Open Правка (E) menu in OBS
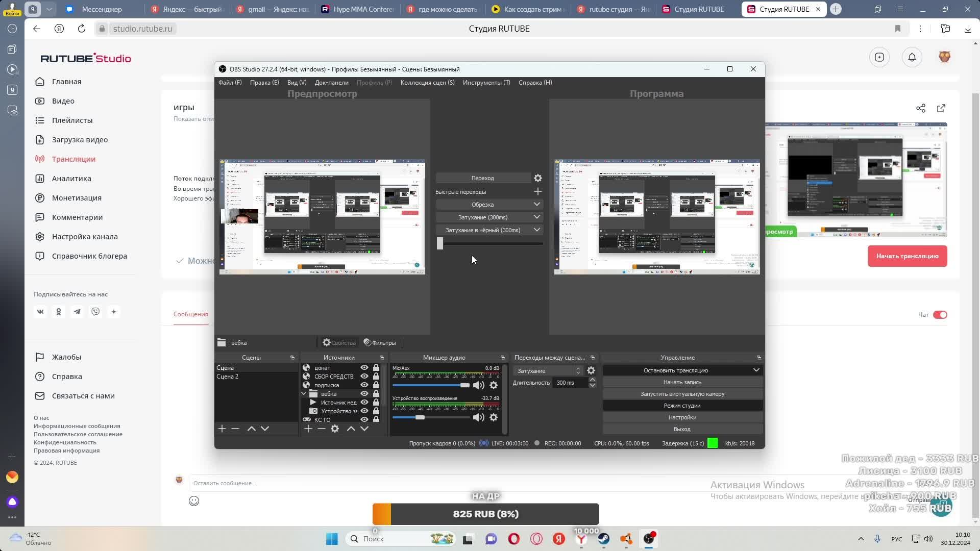The height and width of the screenshot is (551, 980). 264,83
